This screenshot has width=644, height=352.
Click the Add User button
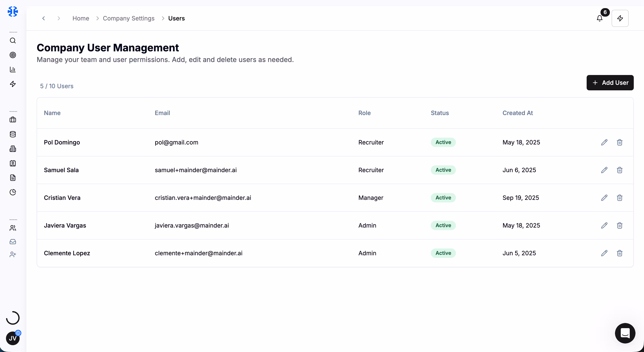[610, 83]
